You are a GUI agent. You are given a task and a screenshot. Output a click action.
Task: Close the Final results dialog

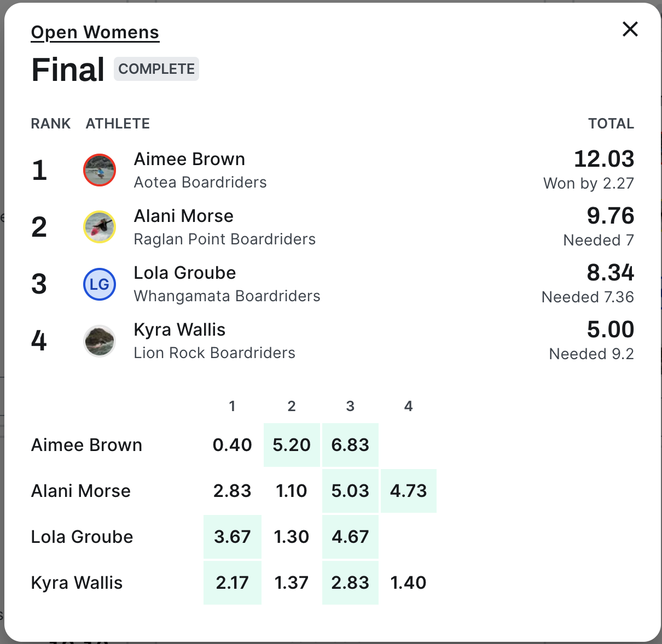pyautogui.click(x=630, y=29)
